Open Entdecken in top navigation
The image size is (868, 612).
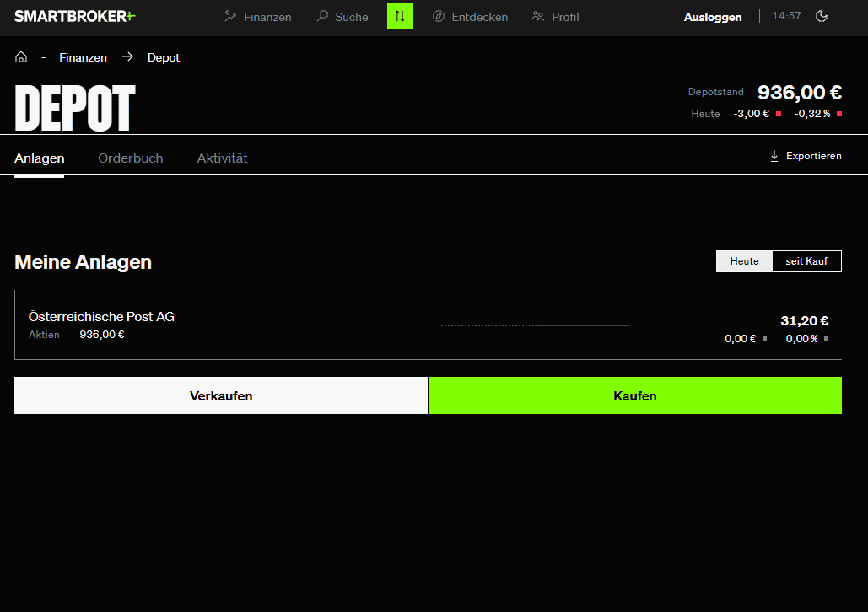point(470,17)
